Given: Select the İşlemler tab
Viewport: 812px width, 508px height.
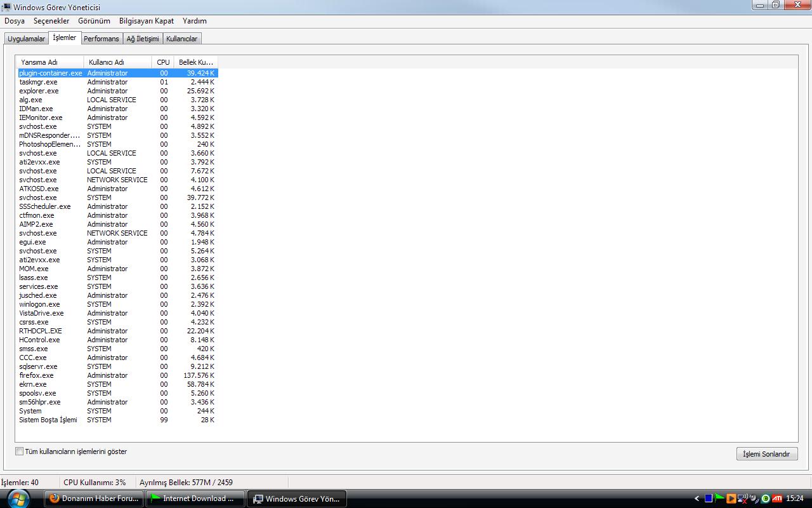Looking at the screenshot, I should [x=65, y=37].
